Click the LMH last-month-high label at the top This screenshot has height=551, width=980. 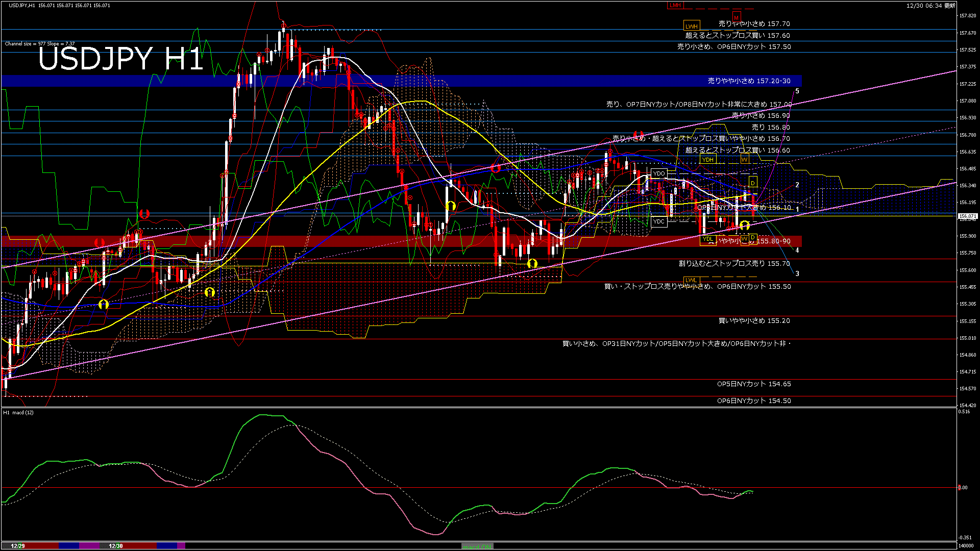[675, 5]
